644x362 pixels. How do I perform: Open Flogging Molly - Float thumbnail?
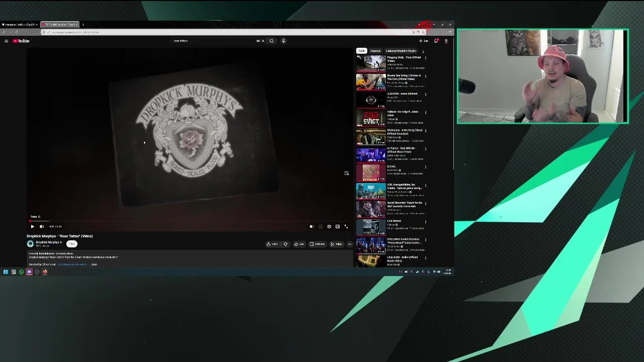click(371, 64)
